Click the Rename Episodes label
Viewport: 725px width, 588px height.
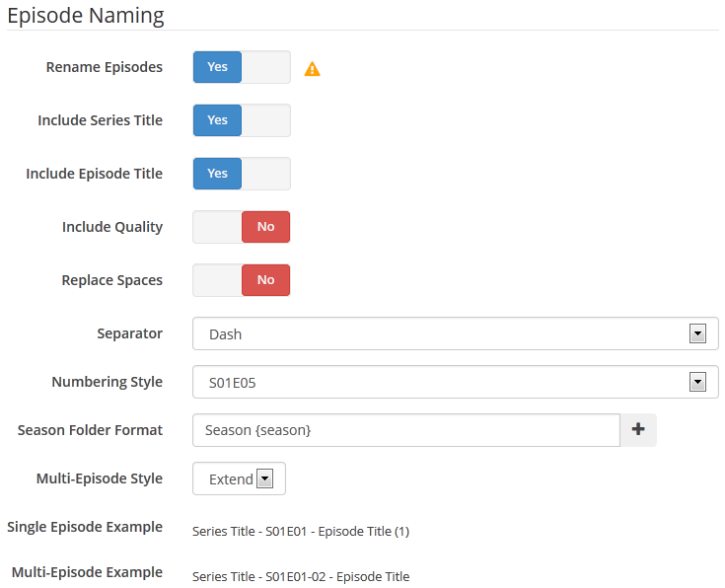(104, 67)
